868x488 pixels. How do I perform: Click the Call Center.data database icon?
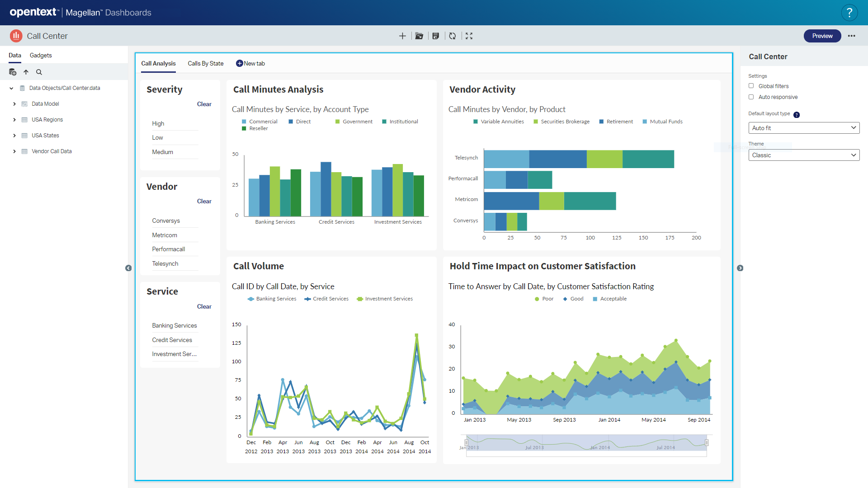coord(22,88)
